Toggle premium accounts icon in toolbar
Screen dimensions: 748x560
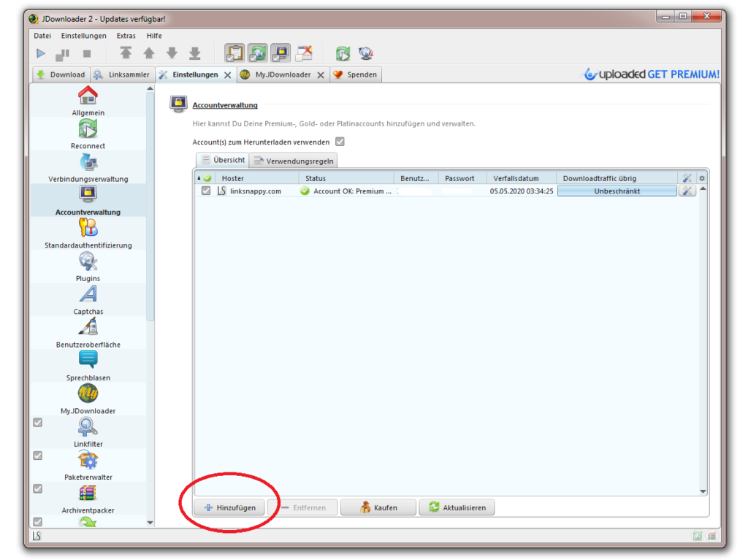[281, 53]
